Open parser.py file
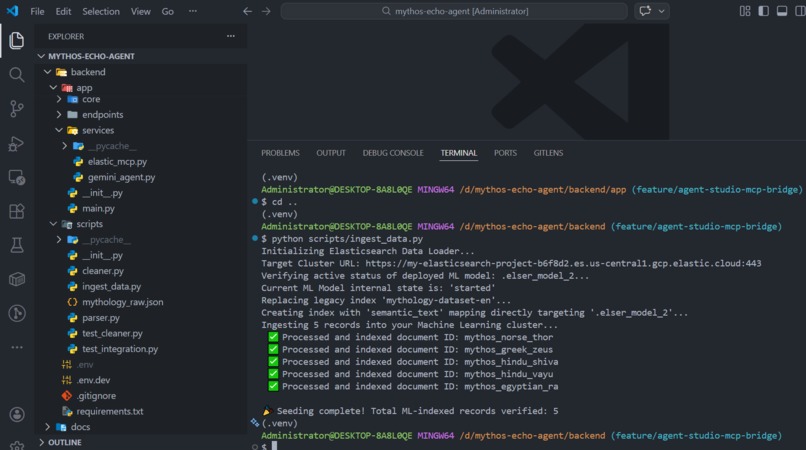Image resolution: width=806 pixels, height=450 pixels. 101,317
